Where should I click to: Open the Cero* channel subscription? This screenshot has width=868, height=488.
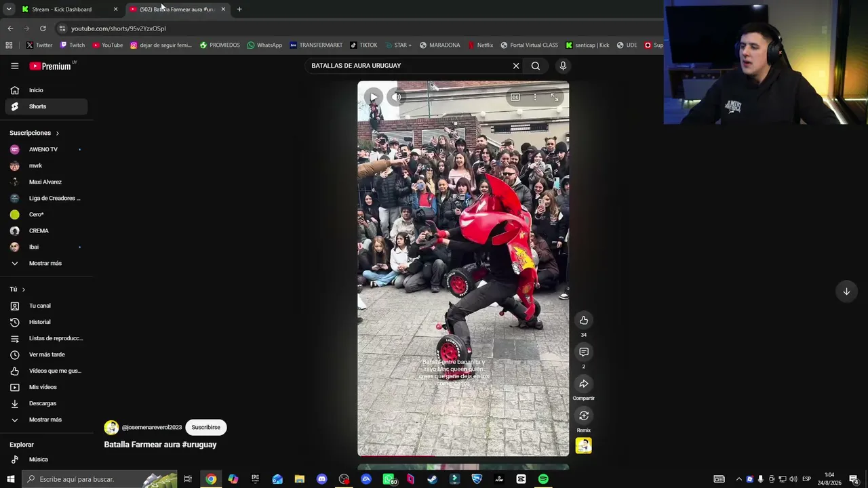point(46,214)
